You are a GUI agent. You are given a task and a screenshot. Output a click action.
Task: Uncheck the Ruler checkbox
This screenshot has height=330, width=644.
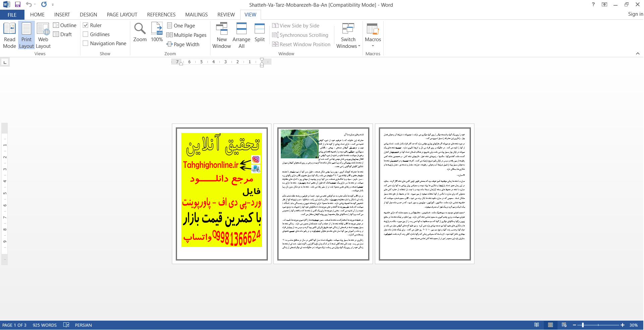[x=85, y=25]
